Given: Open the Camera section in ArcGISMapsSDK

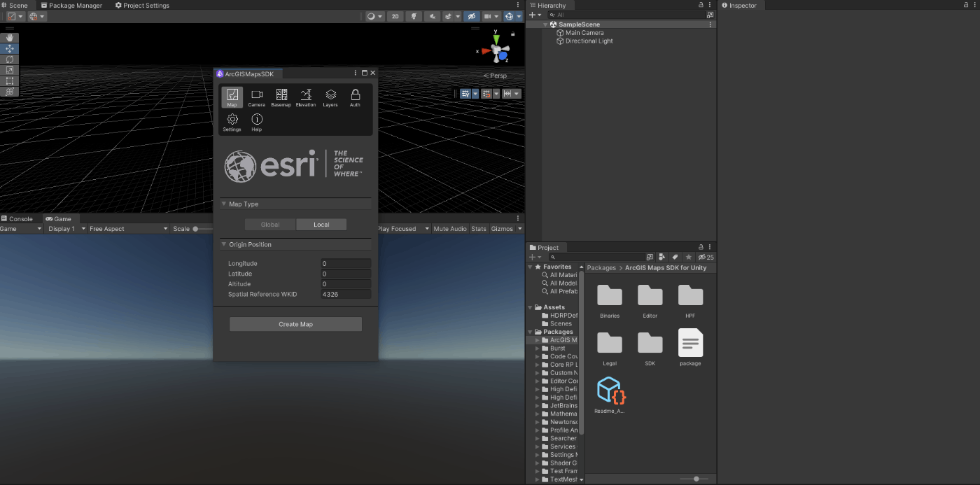Looking at the screenshot, I should point(257,97).
